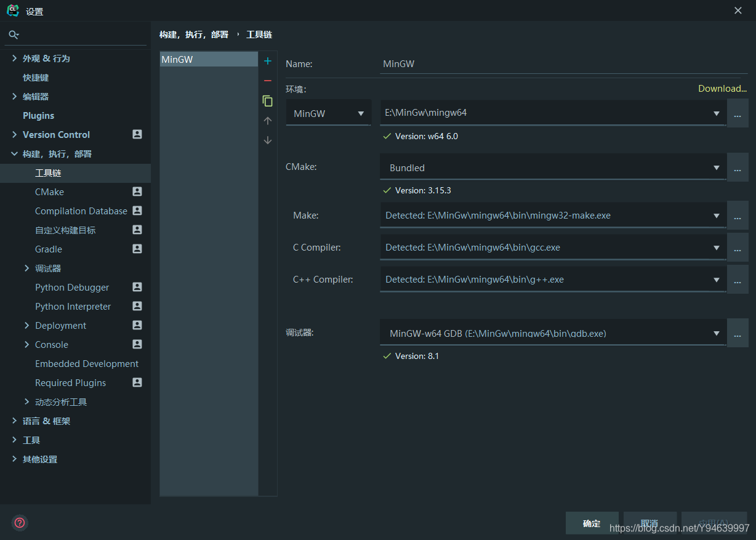Click 构建, 执行, 部署 breadcrumb
This screenshot has height=540, width=756.
tap(193, 35)
